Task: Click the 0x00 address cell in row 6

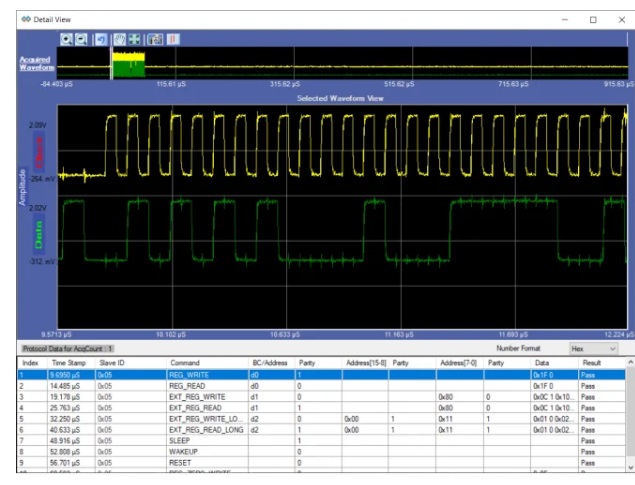Action: point(366,430)
